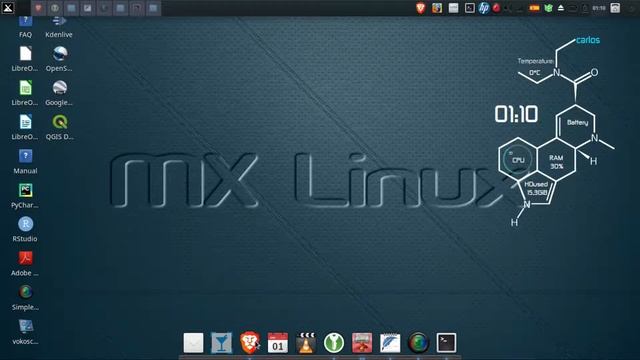Screen dimensions: 640x360
Task: Launch the Google... desktop shortcut
Action: (60, 93)
